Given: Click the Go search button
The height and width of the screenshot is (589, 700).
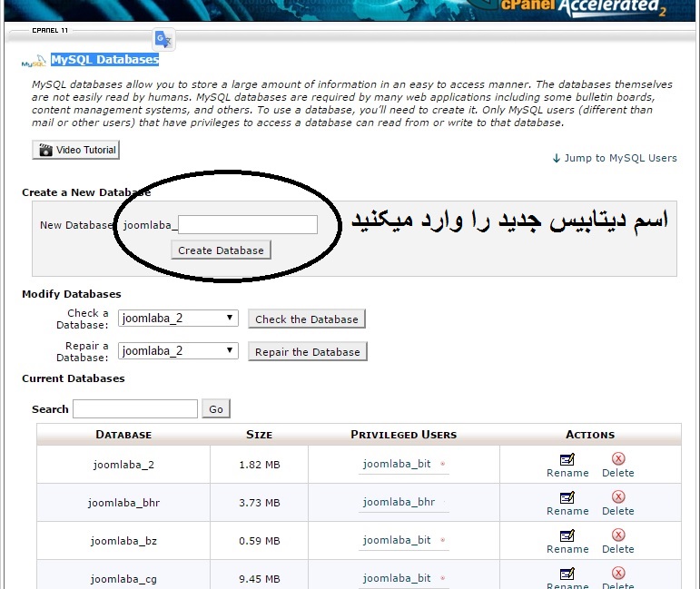Looking at the screenshot, I should coord(216,408).
